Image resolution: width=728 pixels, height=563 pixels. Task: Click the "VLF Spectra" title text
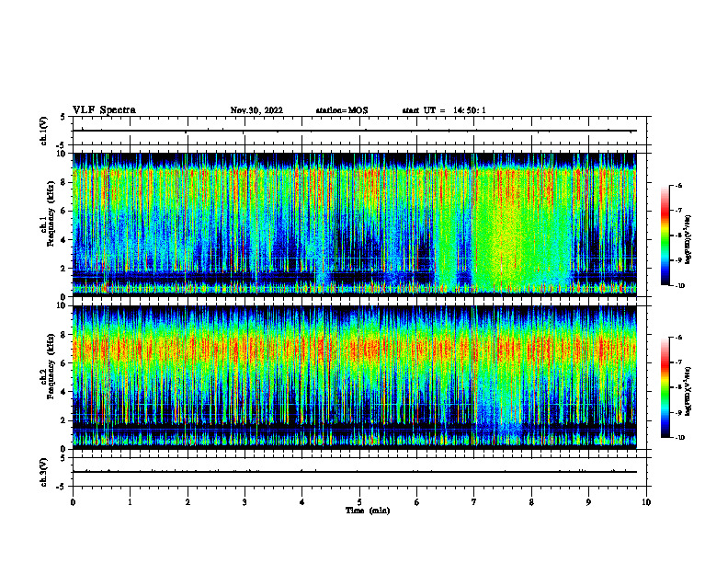coord(104,110)
